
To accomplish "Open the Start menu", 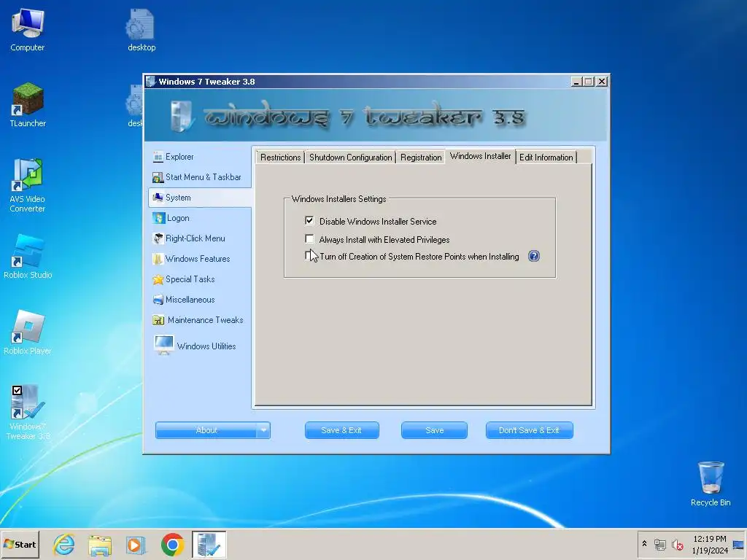I will [x=20, y=544].
